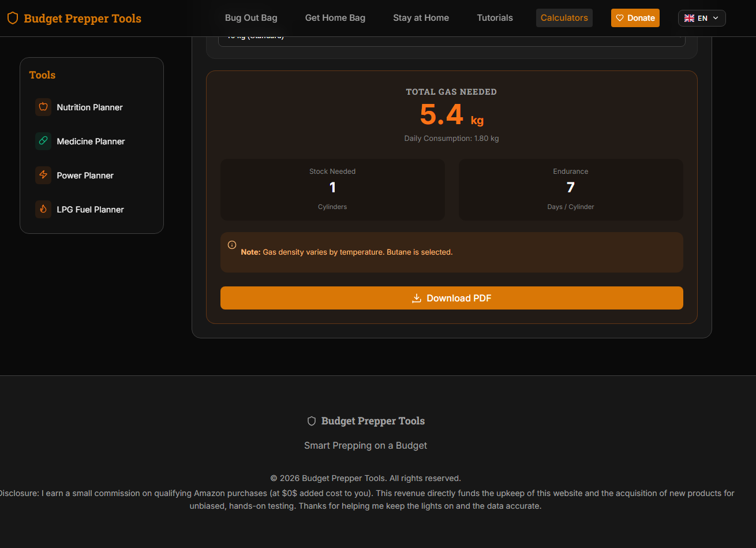This screenshot has height=548, width=756.
Task: Click the footer shield icon
Action: click(312, 421)
